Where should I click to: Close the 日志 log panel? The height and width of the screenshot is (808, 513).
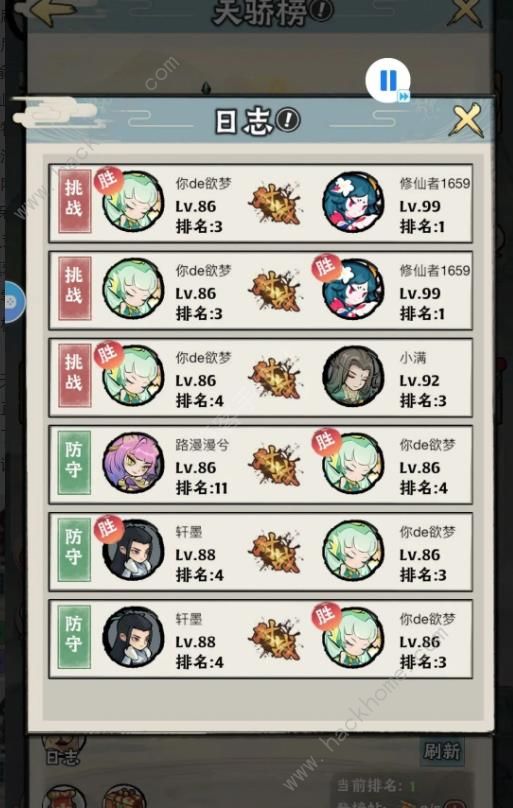click(x=466, y=120)
